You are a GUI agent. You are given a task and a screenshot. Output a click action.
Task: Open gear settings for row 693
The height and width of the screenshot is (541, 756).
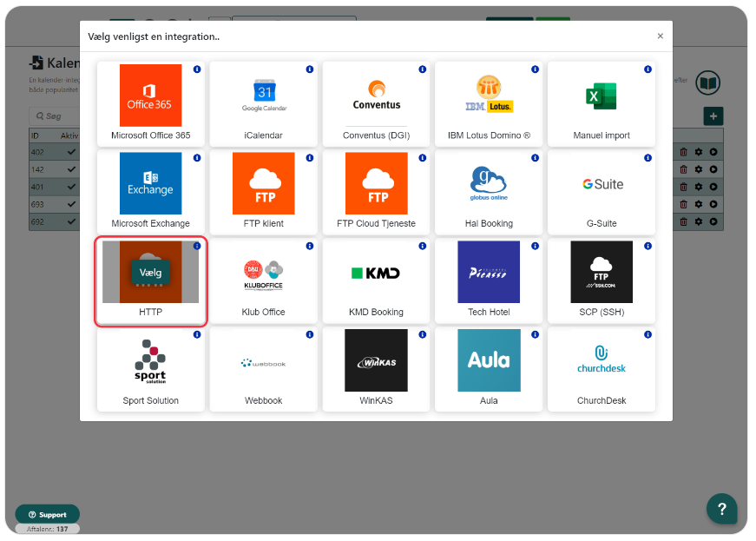699,204
